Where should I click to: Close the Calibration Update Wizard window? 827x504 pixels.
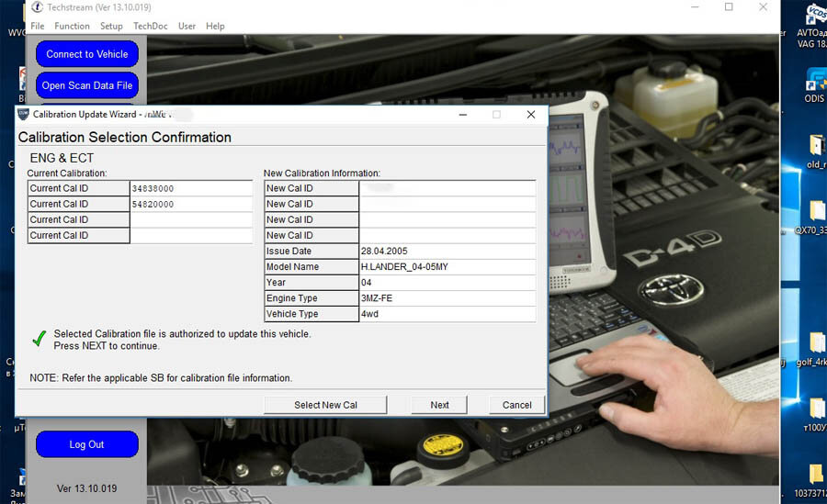tap(531, 115)
